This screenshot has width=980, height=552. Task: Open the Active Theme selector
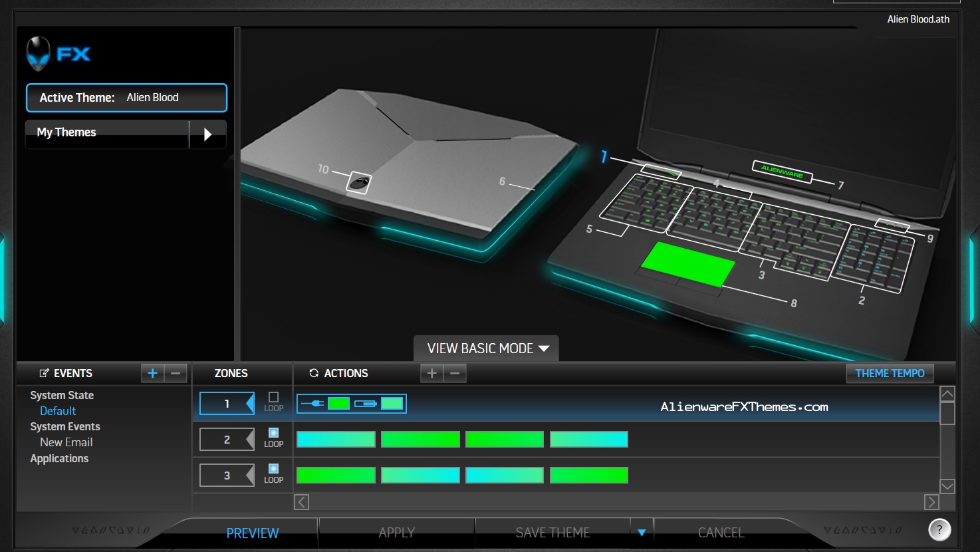(x=126, y=98)
